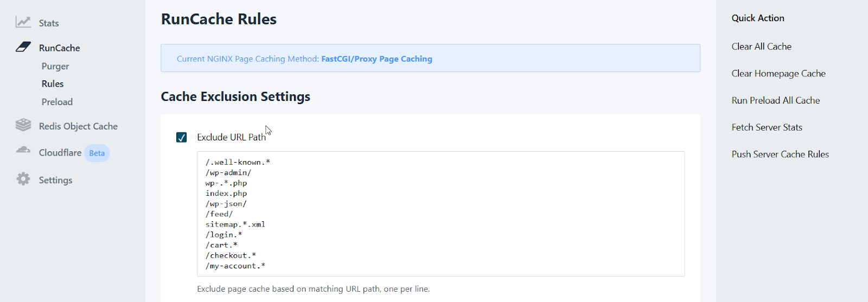Click the Stats chart icon
This screenshot has height=302, width=868.
point(23,22)
